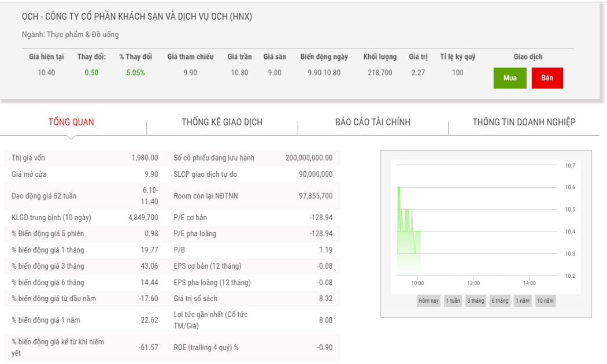The width and height of the screenshot is (607, 364).
Task: Click the P/E cơ bản row
Action: [x=253, y=217]
